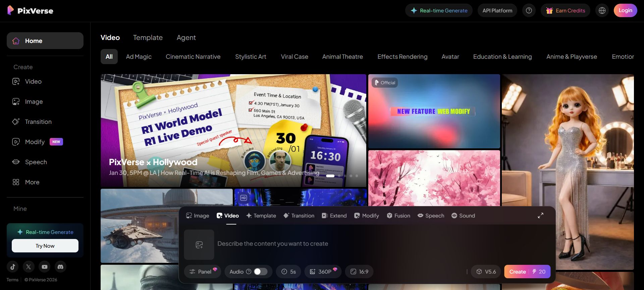Select the All category filter

tap(109, 57)
